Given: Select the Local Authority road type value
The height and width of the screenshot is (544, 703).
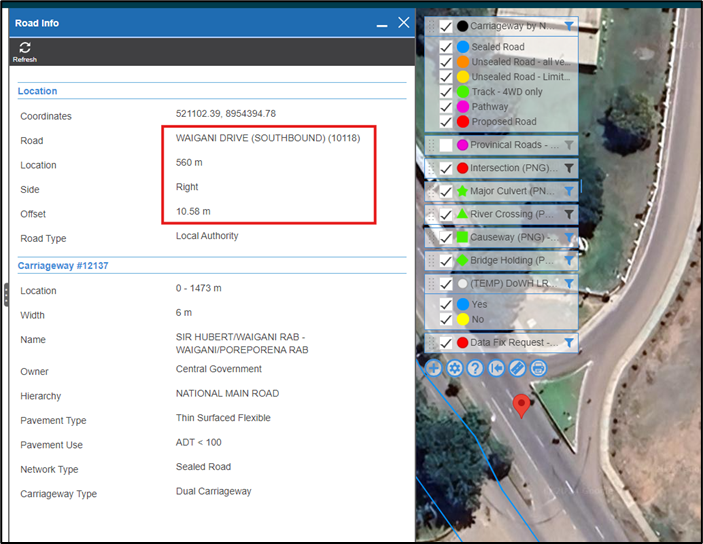Looking at the screenshot, I should tap(207, 236).
